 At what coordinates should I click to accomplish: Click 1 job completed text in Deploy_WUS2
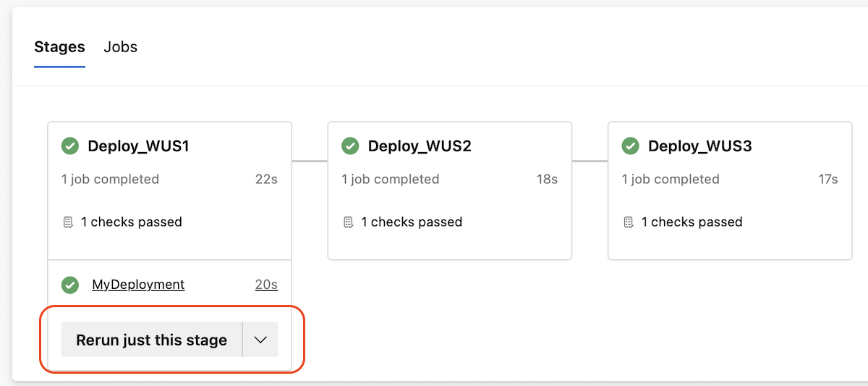coord(391,179)
